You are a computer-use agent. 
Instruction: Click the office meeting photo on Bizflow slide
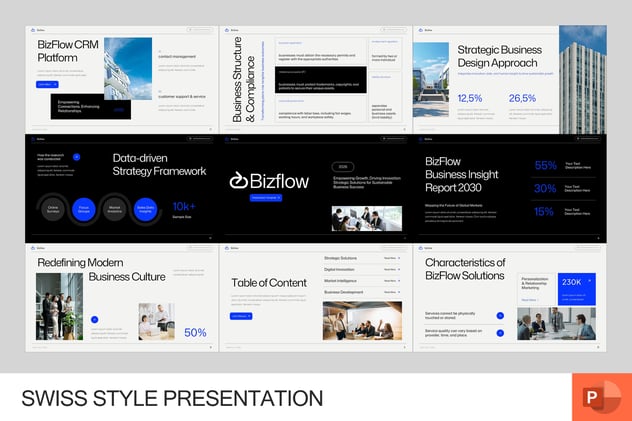(367, 218)
